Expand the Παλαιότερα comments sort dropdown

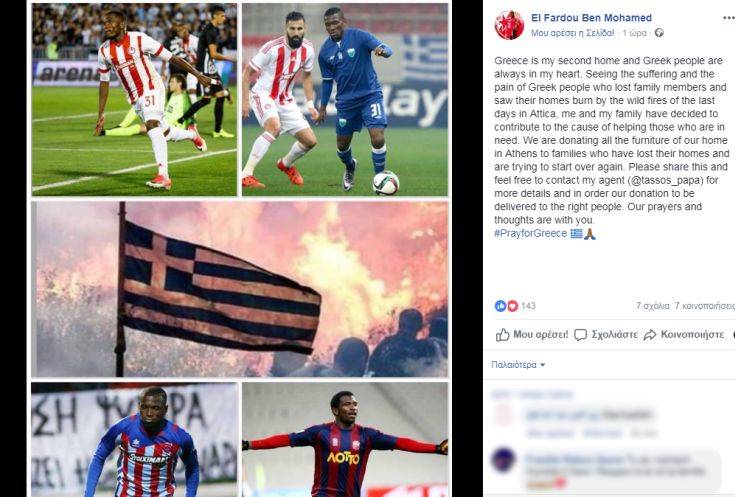(518, 365)
